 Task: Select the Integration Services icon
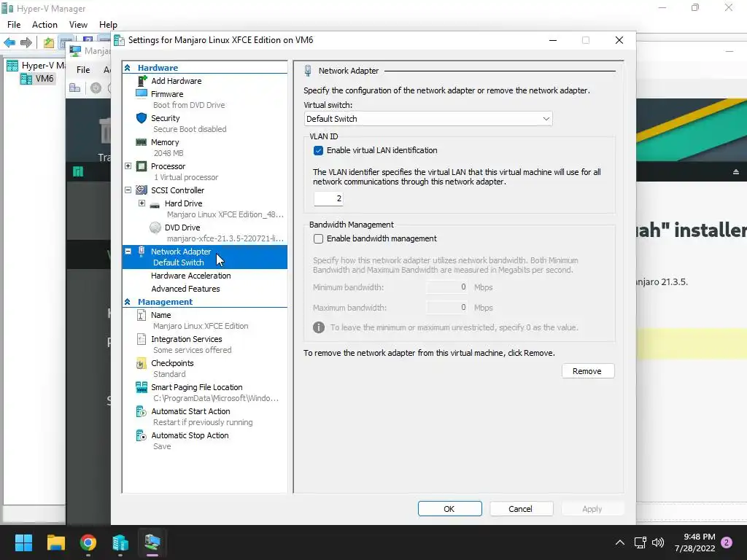click(x=142, y=339)
